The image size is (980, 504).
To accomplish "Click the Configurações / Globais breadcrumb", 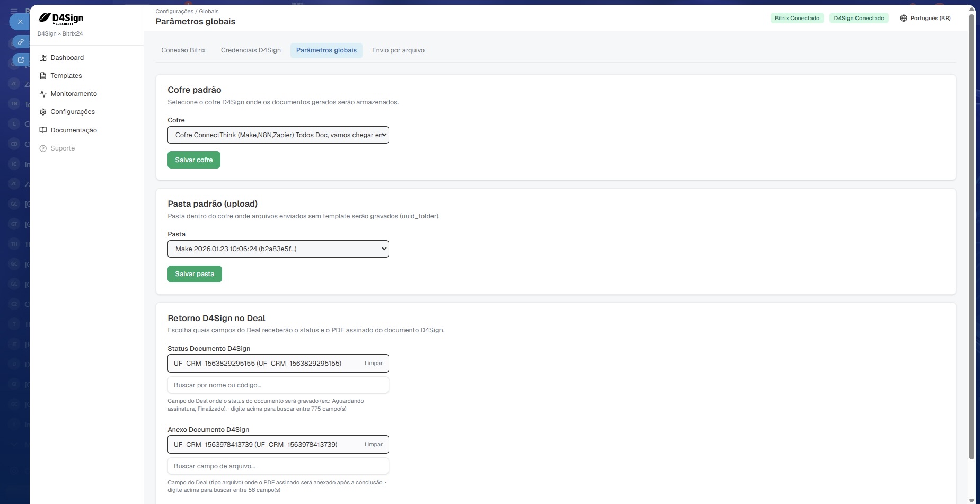I will tap(187, 11).
